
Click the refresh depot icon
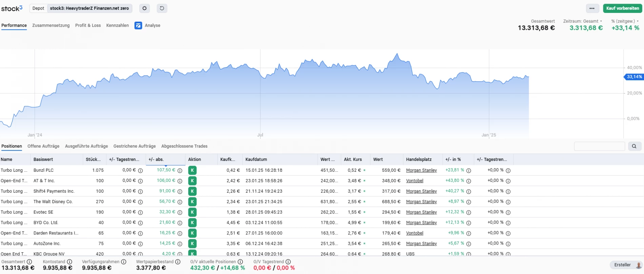click(x=162, y=8)
